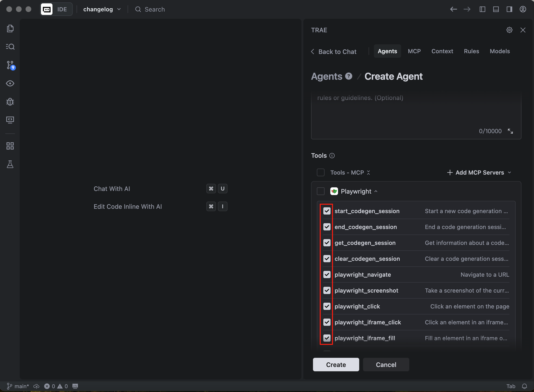Open the changelog project dropdown
Screen dimensions: 534x392
point(102,9)
